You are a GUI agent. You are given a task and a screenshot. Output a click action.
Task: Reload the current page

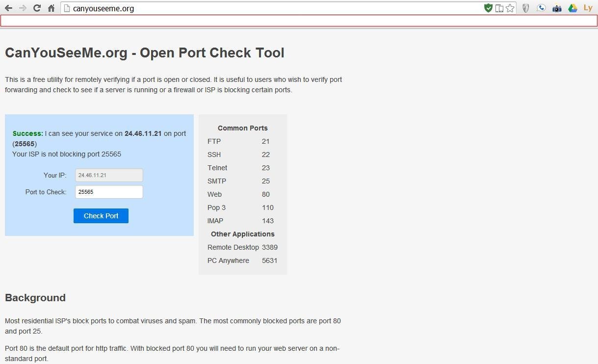(x=37, y=8)
